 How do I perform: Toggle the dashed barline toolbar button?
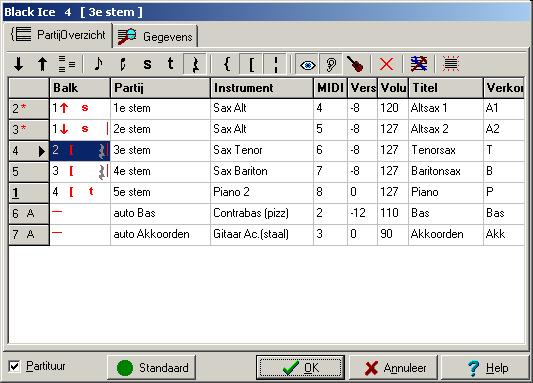[275, 64]
